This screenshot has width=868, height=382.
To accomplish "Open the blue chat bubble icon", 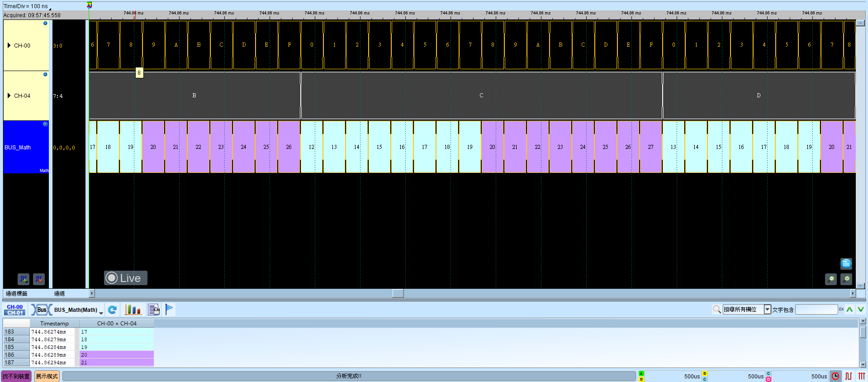I will pyautogui.click(x=846, y=263).
